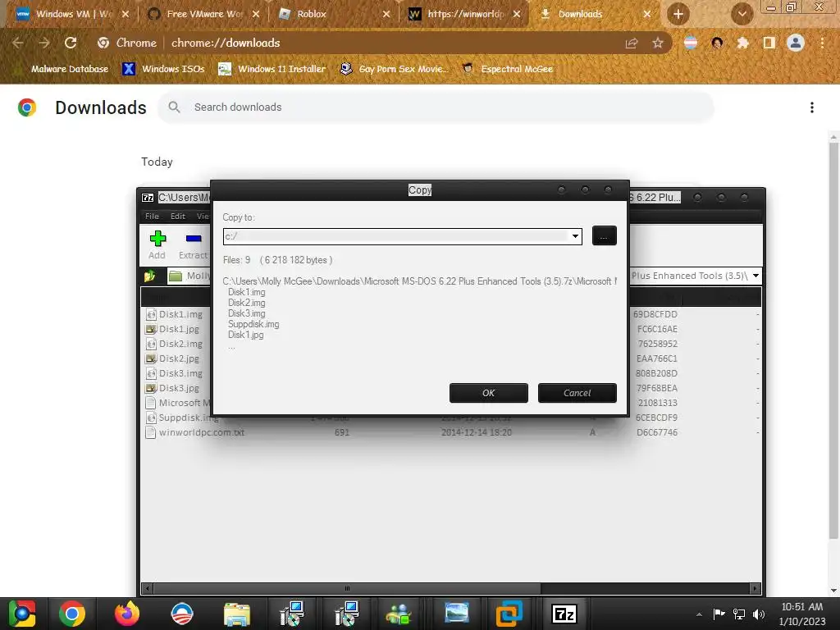Screen dimensions: 840x630
Task: Open a new tab with plus button
Action: [678, 14]
